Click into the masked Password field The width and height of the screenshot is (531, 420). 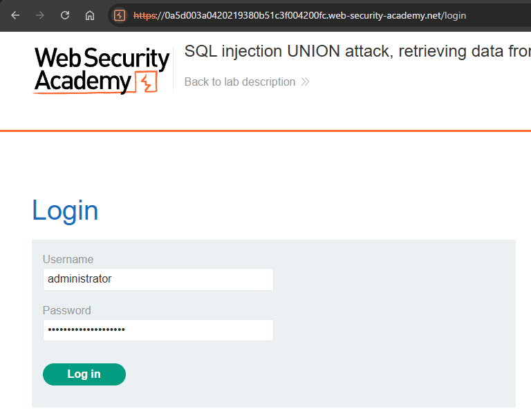(x=158, y=330)
